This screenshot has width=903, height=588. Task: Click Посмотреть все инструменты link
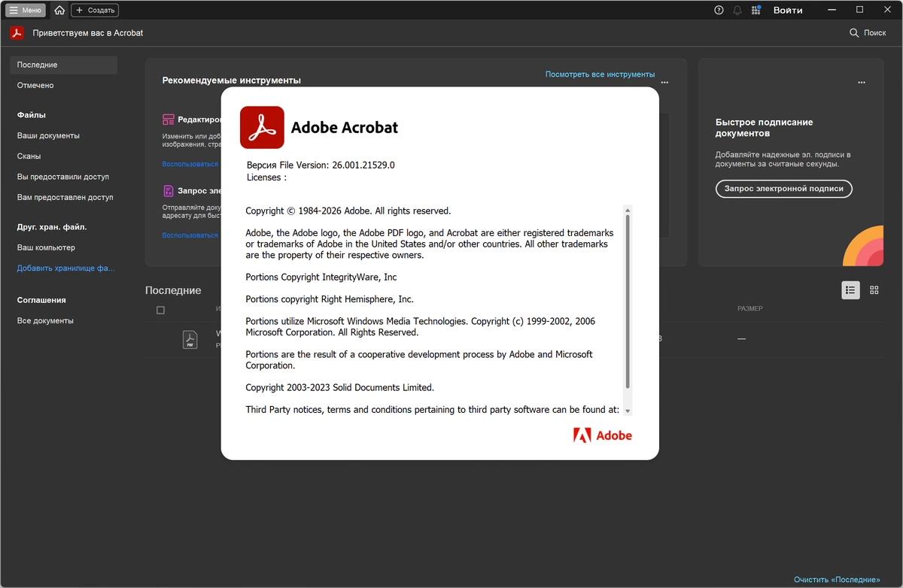(600, 74)
